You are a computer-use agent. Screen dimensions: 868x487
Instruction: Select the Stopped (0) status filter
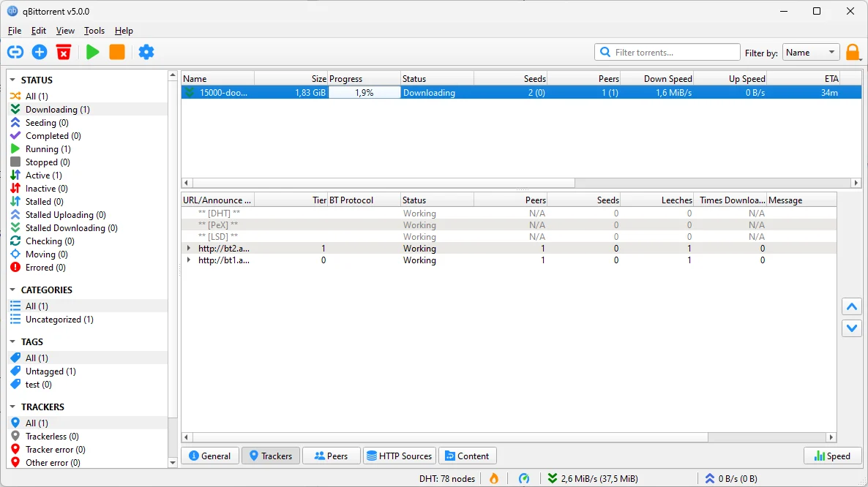88,162
